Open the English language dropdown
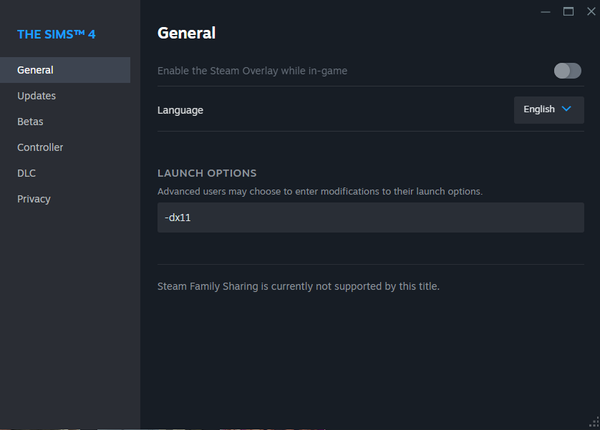Screen dimensions: 600x430 (x=548, y=110)
